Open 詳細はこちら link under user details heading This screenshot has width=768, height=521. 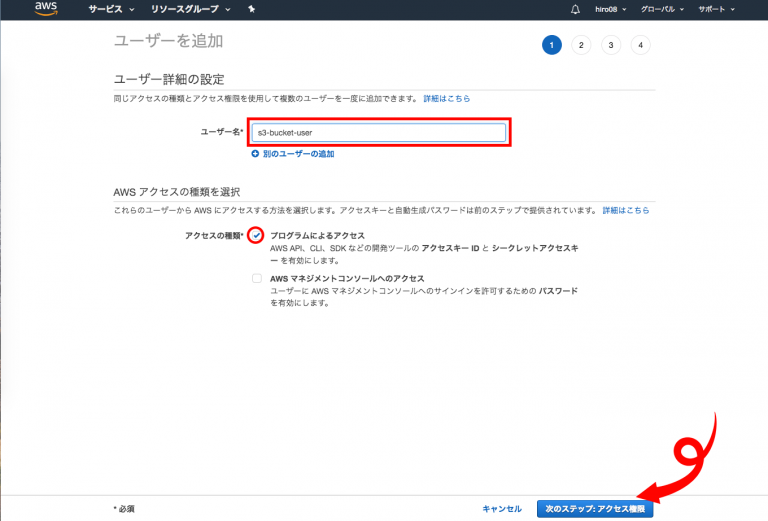[447, 98]
